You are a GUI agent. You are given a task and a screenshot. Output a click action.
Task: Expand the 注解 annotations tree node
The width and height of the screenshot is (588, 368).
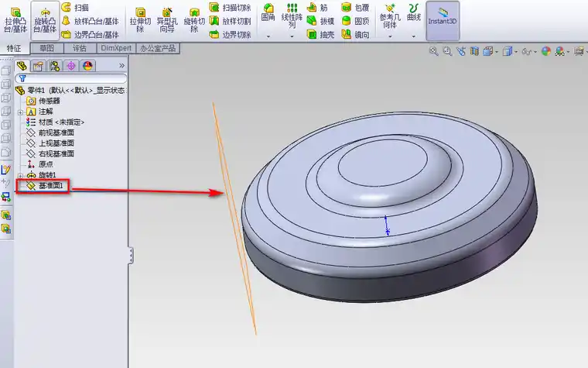pos(21,112)
